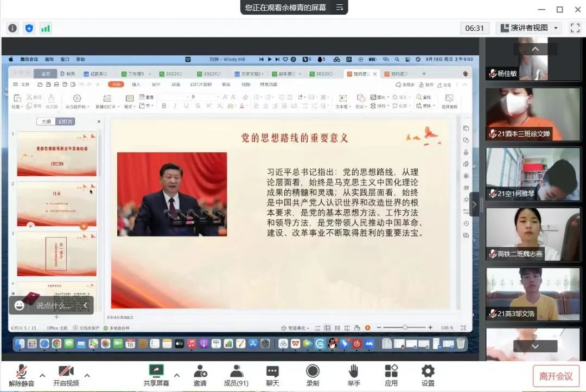The image size is (586, 392).
Task: Start sharing with 共享屏幕
Action: click(x=156, y=376)
